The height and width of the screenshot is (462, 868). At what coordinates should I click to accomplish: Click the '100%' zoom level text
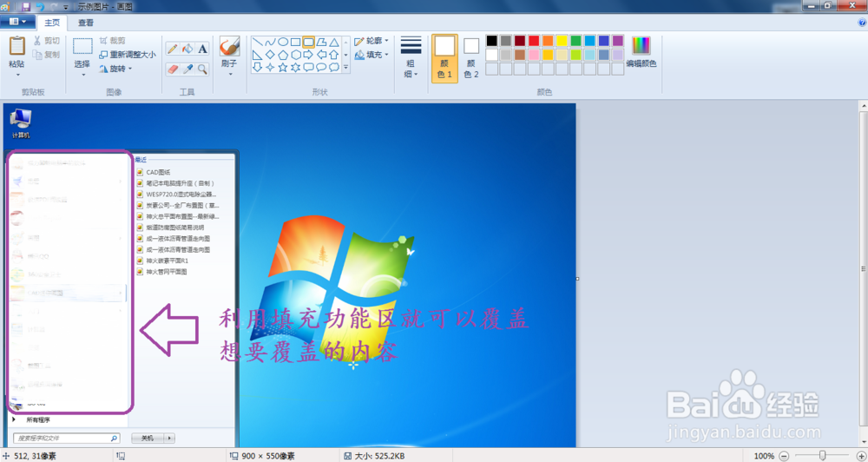(764, 456)
